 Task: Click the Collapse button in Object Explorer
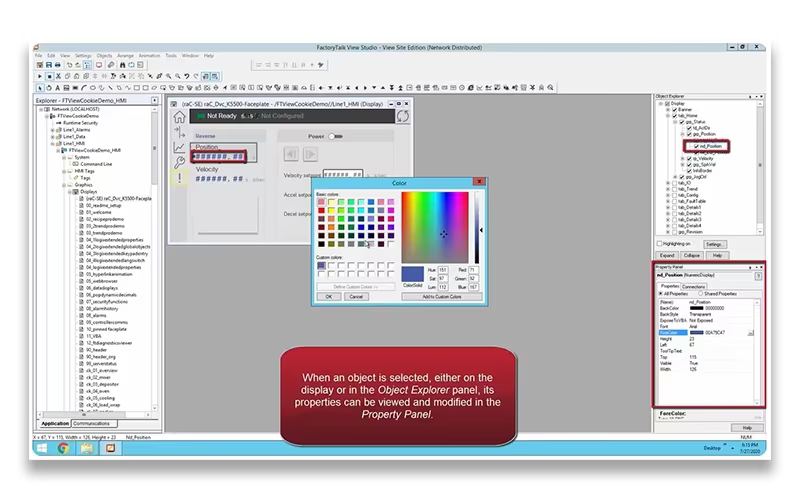point(691,255)
